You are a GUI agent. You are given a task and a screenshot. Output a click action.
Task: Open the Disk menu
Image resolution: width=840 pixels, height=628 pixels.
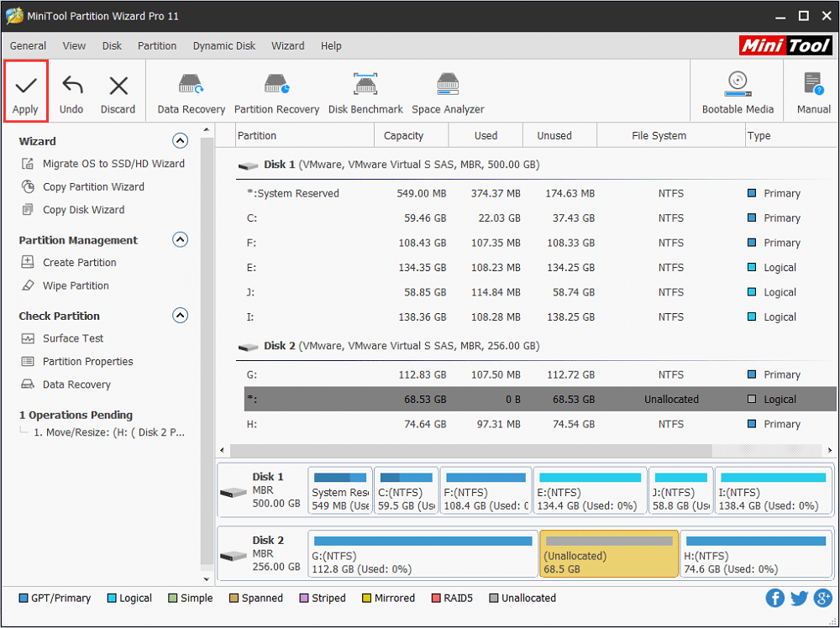[x=112, y=46]
